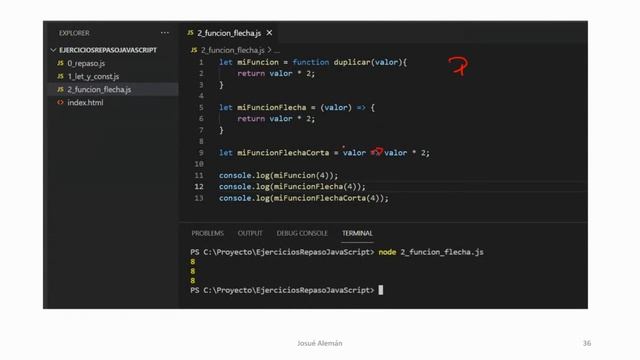640x360 pixels.
Task: Collapse the EJERCICIOSREPASOJAVASCRIPT folder
Action: coord(53,50)
